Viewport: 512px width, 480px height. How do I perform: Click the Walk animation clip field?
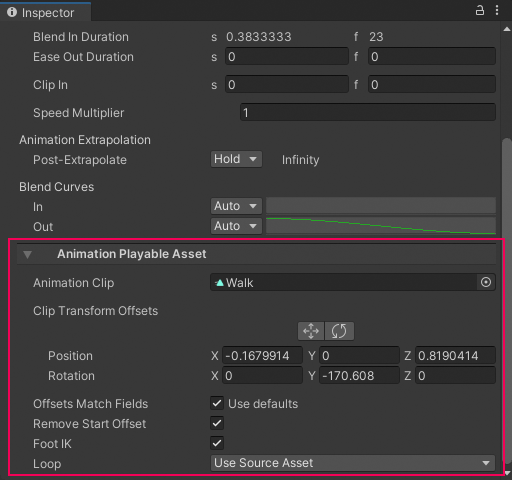point(343,282)
